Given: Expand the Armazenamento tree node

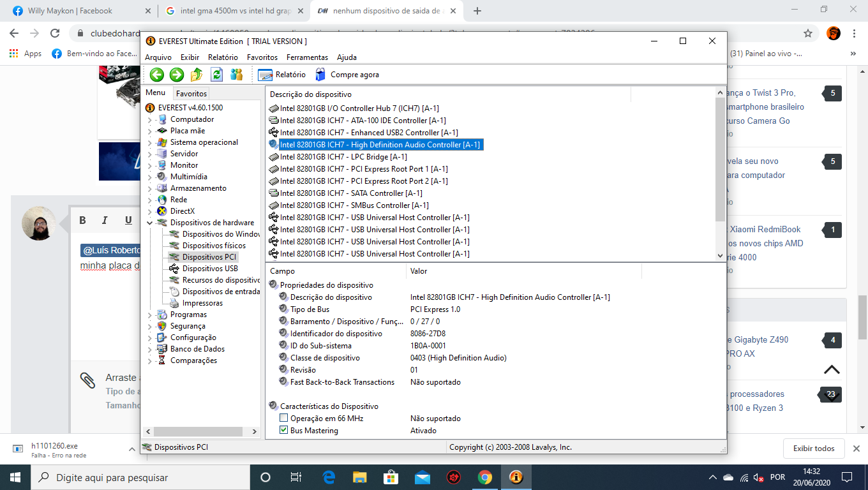Looking at the screenshot, I should (x=150, y=189).
